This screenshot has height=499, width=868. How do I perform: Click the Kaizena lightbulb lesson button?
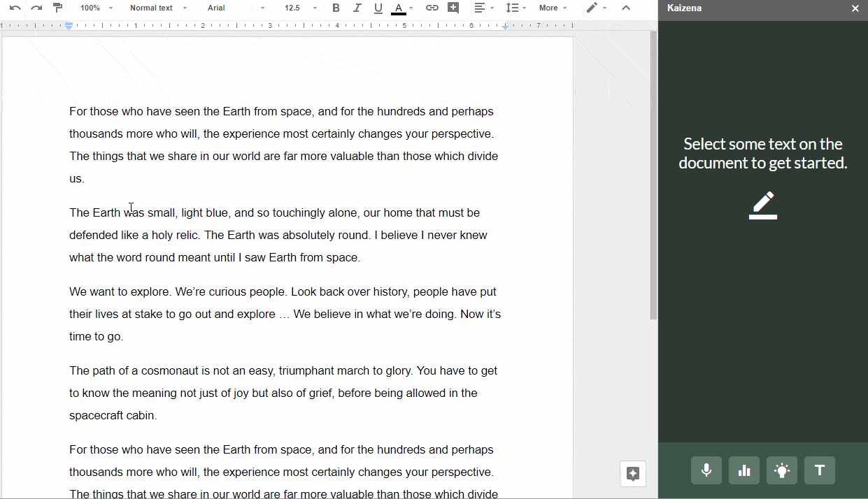click(782, 470)
